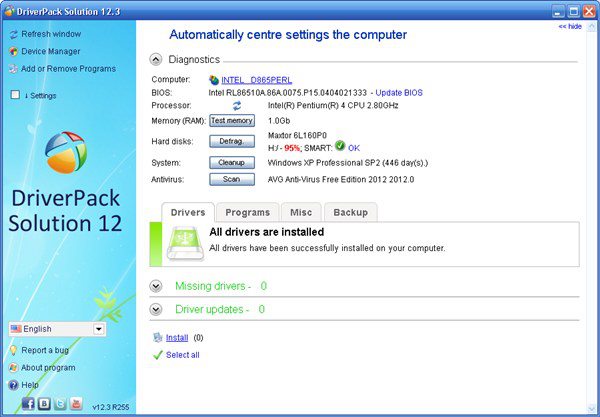Open the INTEL_D865PERL computer link
This screenshot has width=600, height=417.
click(x=257, y=80)
